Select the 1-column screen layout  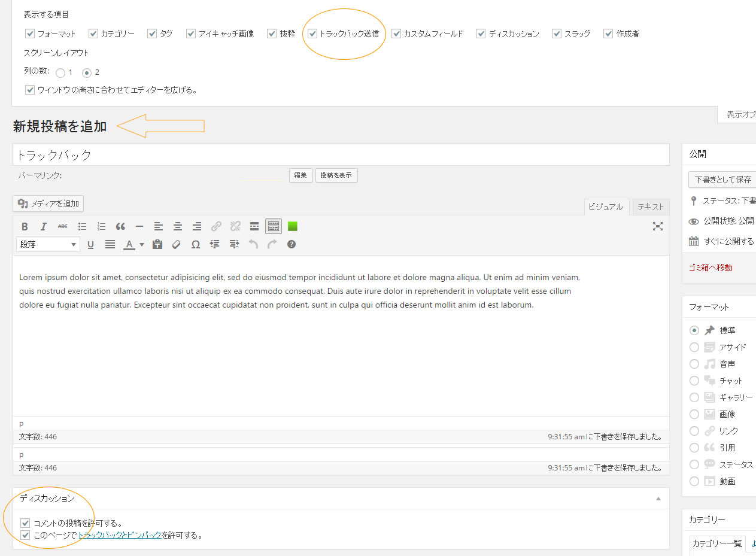point(60,72)
